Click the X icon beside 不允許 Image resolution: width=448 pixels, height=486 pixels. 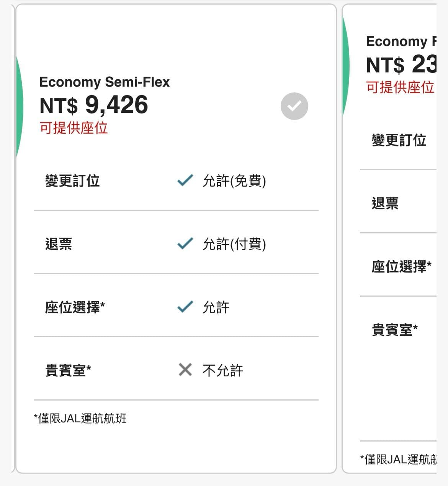tap(185, 370)
